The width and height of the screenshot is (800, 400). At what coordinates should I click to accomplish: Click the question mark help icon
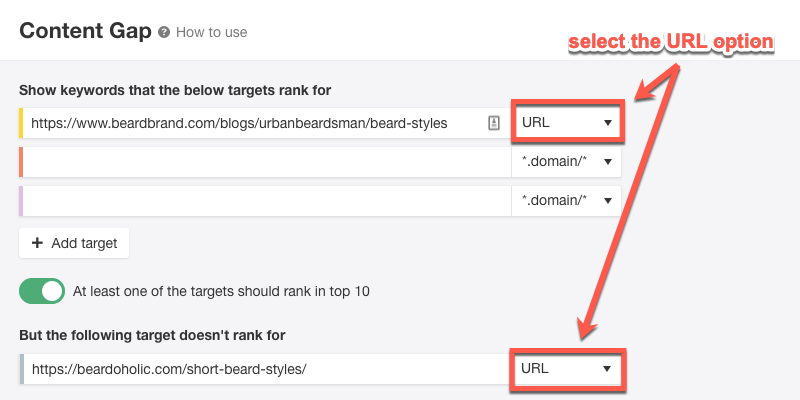pos(164,32)
